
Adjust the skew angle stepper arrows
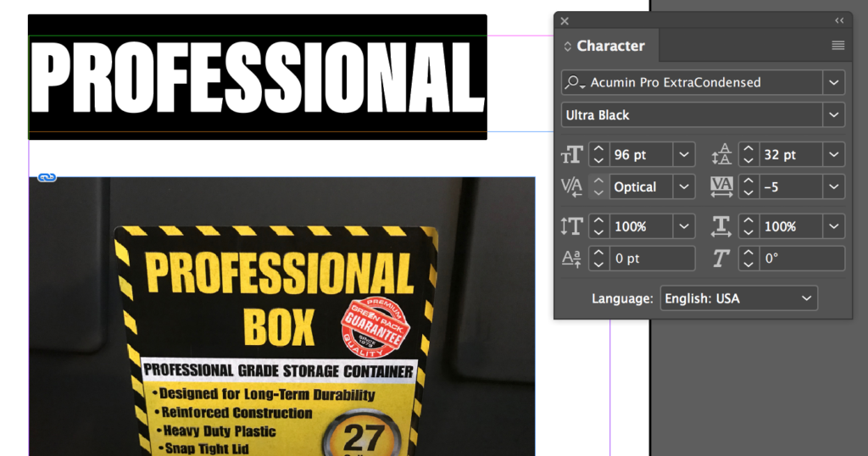[748, 258]
